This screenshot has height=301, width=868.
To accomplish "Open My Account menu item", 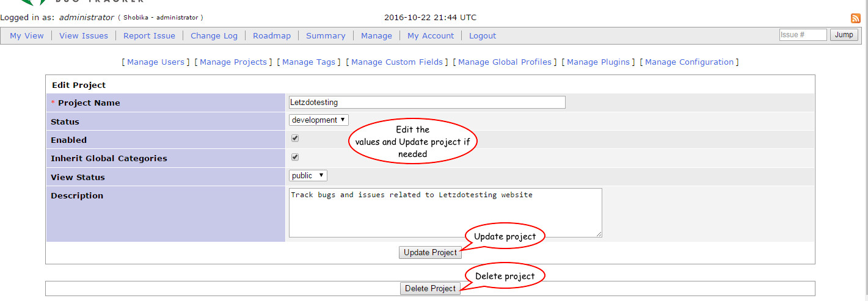I will coord(431,35).
